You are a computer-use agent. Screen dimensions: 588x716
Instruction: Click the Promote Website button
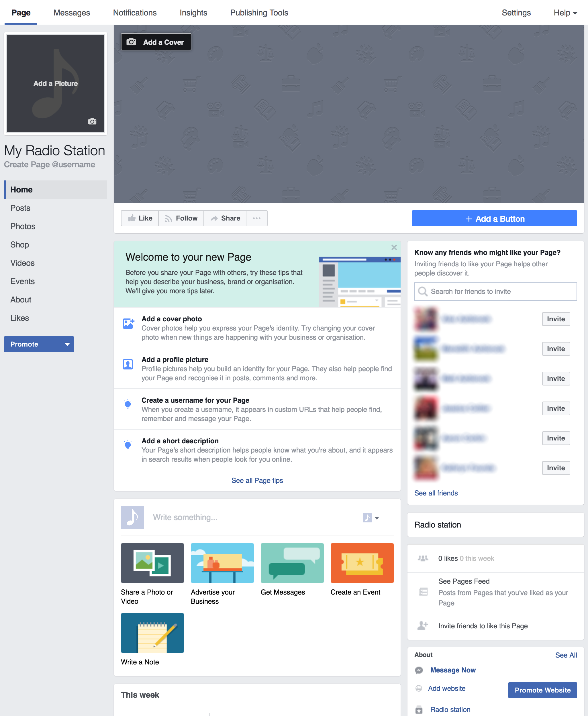tap(542, 690)
